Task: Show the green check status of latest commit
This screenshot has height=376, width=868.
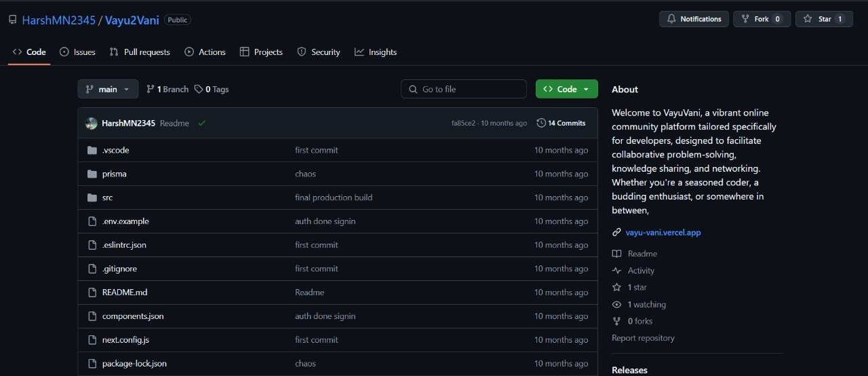Action: [x=202, y=123]
